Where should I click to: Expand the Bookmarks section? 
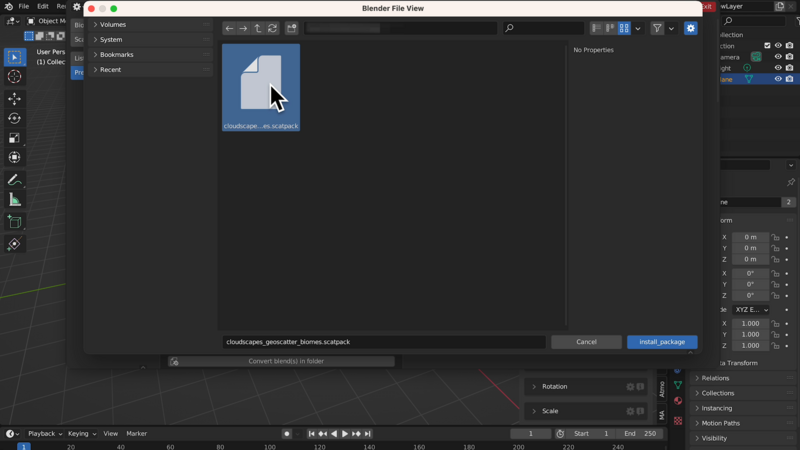pyautogui.click(x=150, y=55)
